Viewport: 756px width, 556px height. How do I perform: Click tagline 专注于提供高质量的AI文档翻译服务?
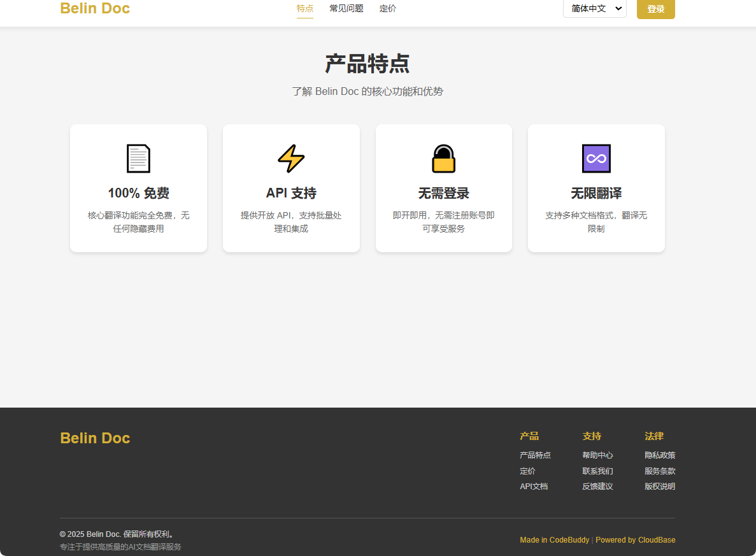click(120, 547)
